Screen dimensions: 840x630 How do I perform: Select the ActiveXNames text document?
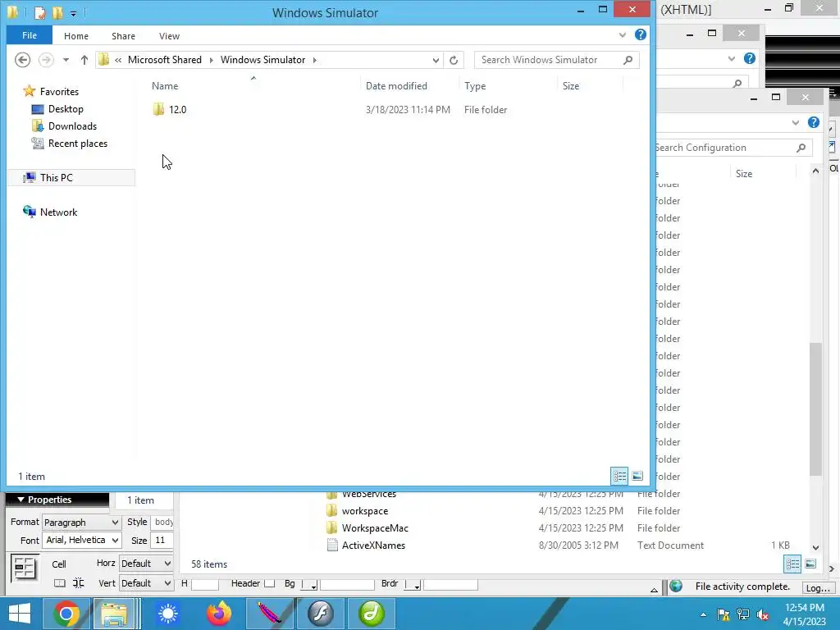[373, 545]
